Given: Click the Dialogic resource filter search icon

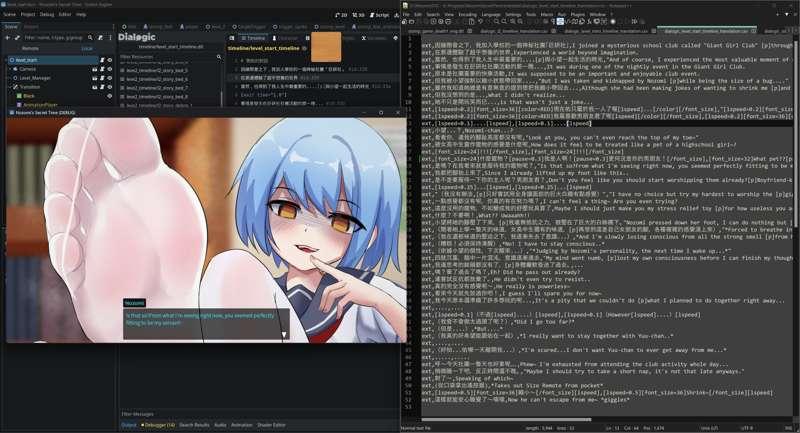Looking at the screenshot, I should pyautogui.click(x=219, y=57).
